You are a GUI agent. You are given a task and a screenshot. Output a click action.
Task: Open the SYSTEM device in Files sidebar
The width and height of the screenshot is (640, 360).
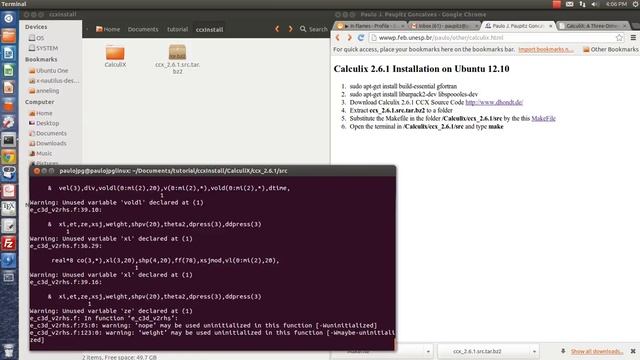43,48
